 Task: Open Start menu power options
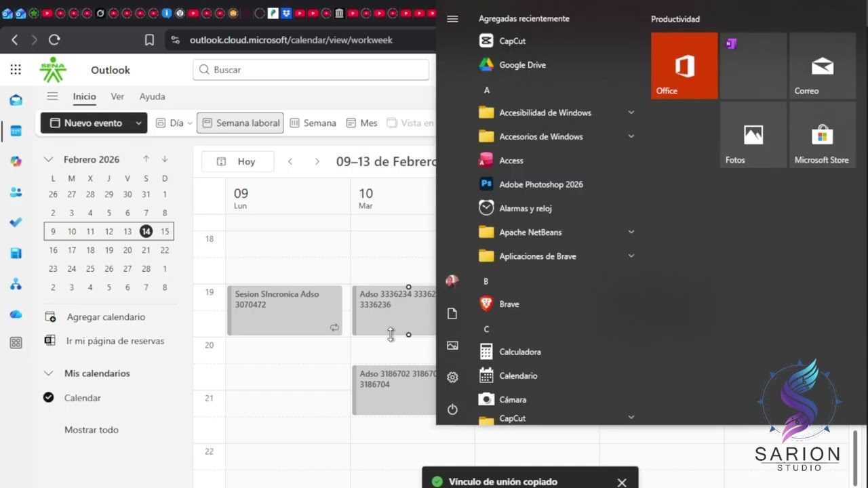point(452,409)
